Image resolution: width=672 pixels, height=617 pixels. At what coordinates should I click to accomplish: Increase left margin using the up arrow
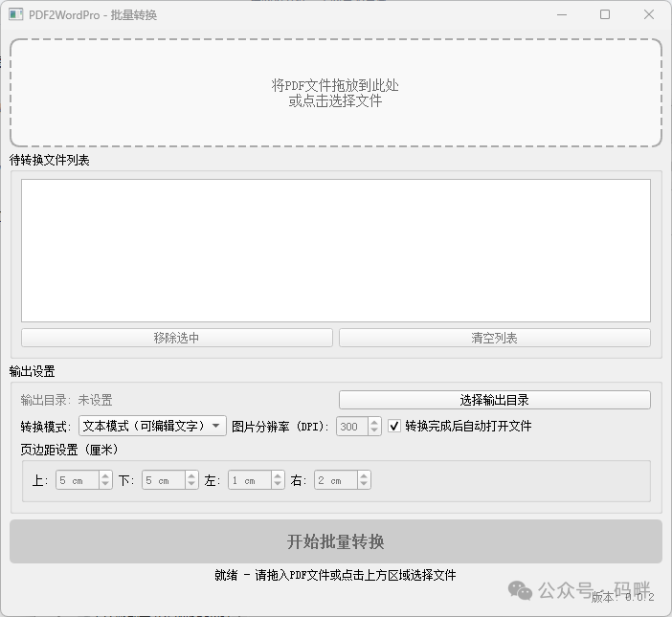[278, 476]
